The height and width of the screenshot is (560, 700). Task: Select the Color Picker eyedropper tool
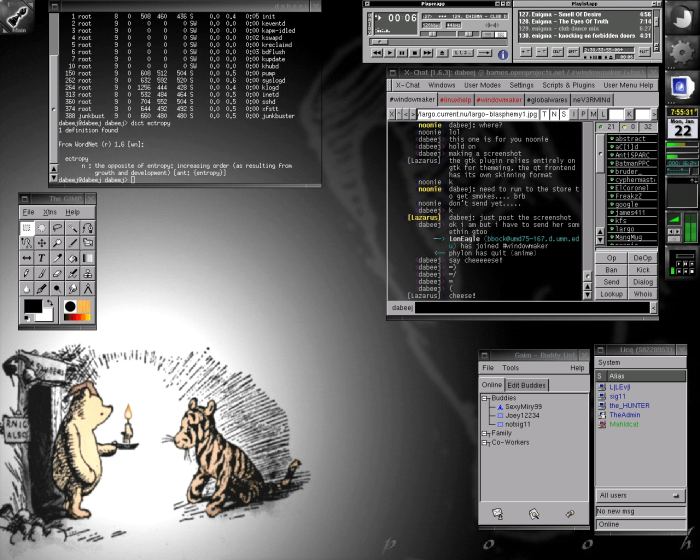point(57,258)
